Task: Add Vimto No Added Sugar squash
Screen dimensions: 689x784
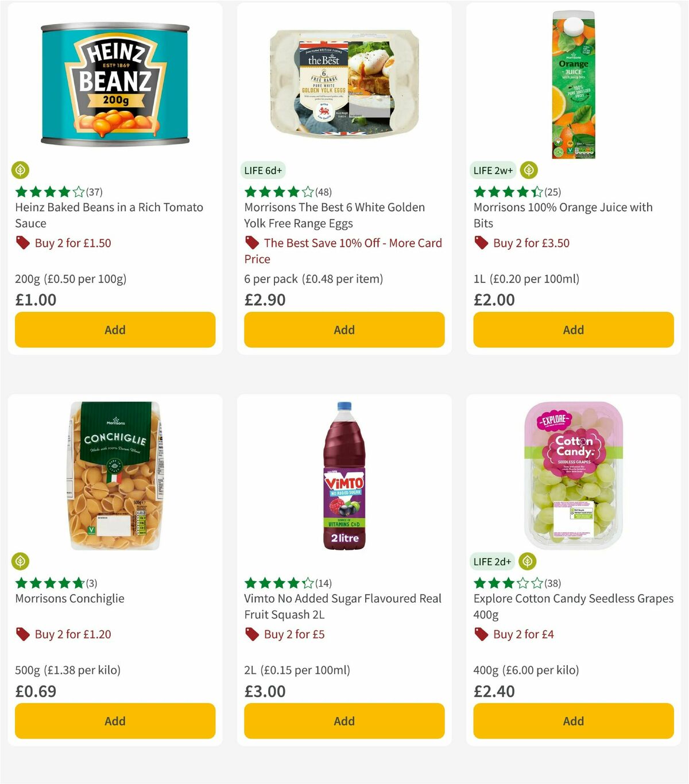Action: [x=343, y=721]
